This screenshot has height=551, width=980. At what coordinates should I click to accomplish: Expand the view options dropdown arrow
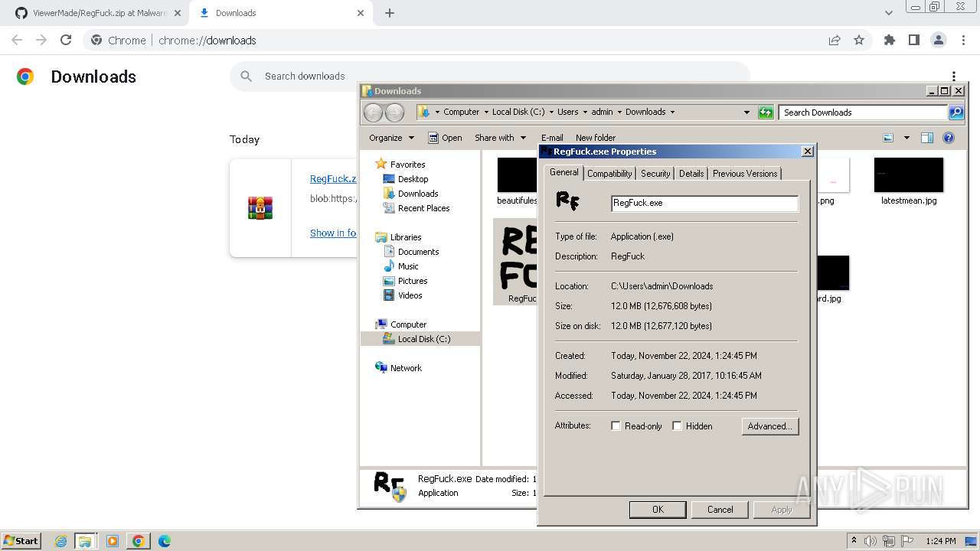(x=906, y=138)
